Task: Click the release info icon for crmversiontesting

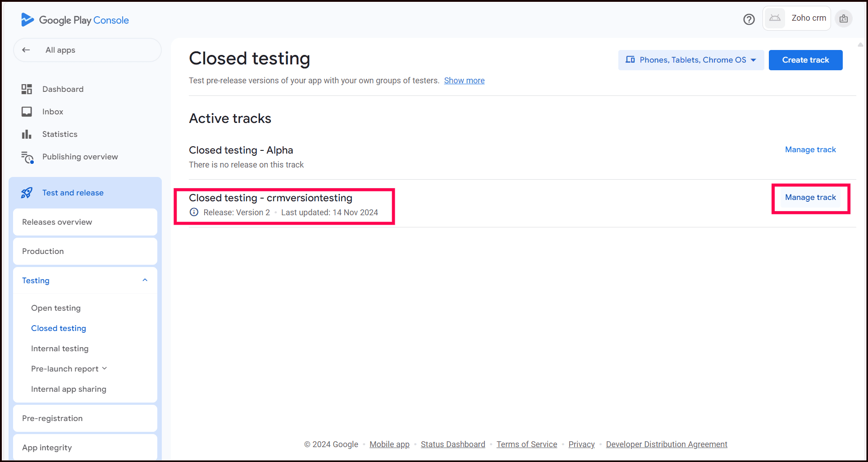Action: (x=194, y=212)
